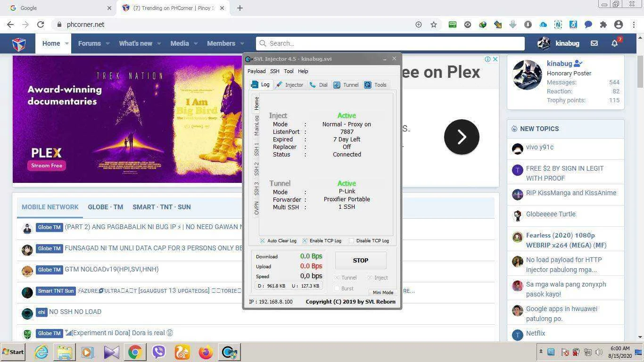This screenshot has height=362, width=644.
Task: Select the MainLog vertical tab
Action: pos(256,125)
